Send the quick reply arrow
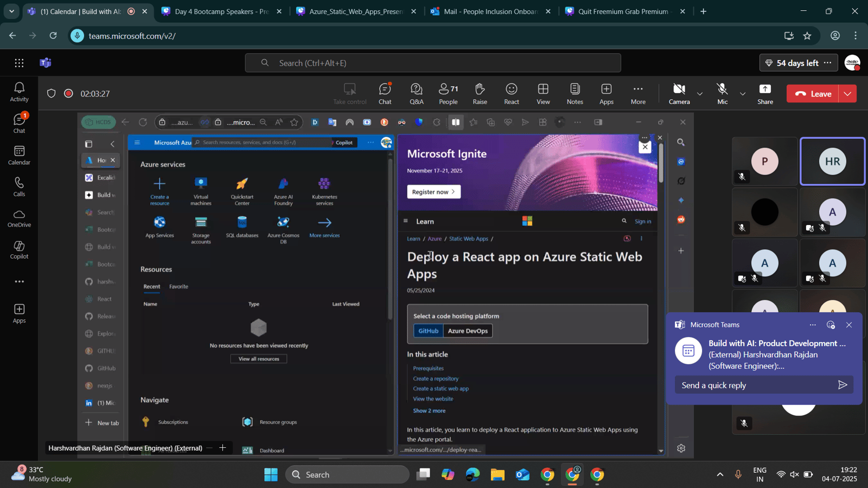The height and width of the screenshot is (488, 868). pyautogui.click(x=843, y=385)
